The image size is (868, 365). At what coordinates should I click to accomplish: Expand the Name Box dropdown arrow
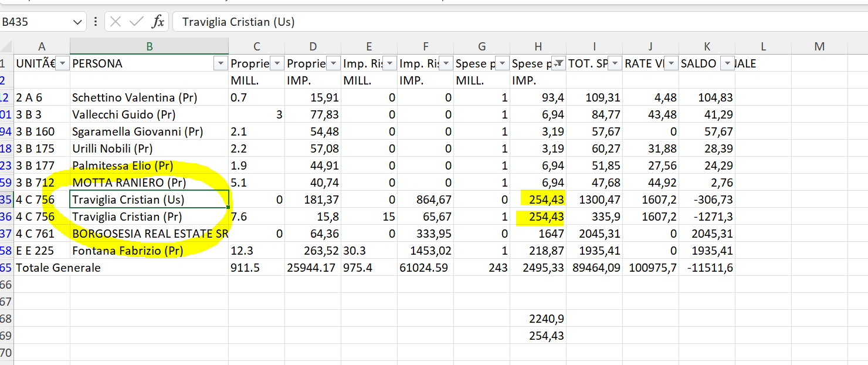77,22
